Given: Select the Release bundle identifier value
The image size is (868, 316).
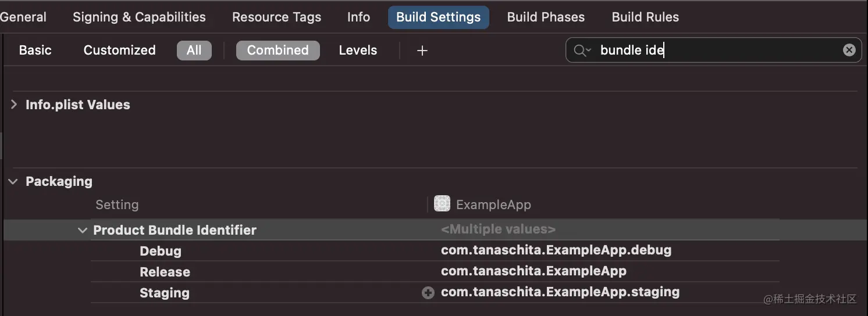Looking at the screenshot, I should click(x=533, y=271).
